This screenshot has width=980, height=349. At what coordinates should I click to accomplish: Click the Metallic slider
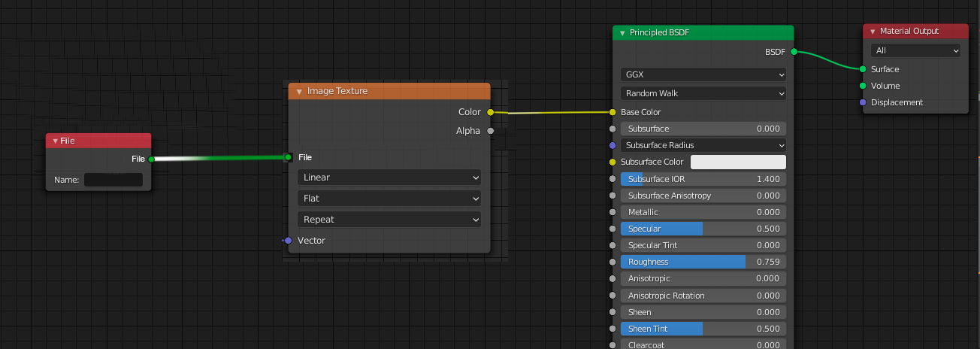tap(703, 212)
